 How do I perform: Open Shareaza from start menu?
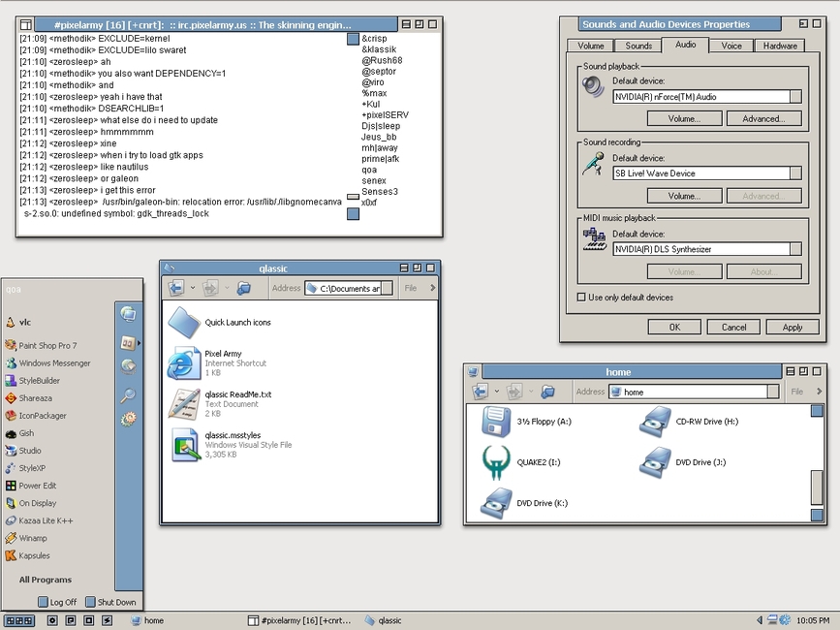(x=29, y=398)
